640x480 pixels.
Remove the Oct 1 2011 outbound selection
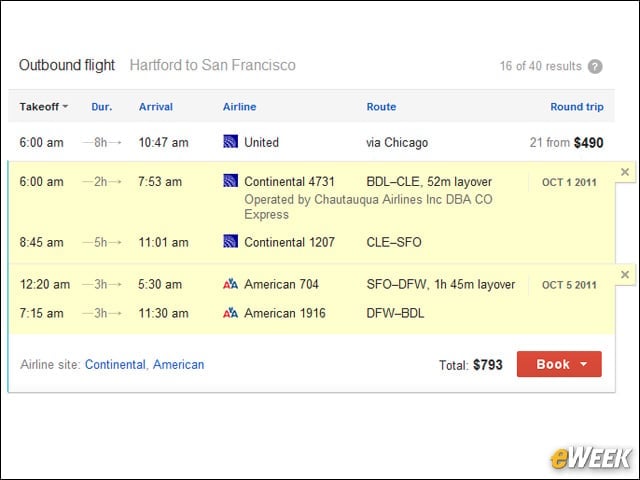point(624,172)
